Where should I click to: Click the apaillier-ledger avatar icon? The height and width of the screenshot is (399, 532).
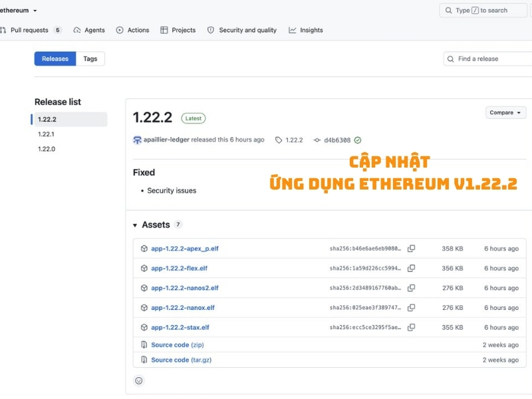point(137,140)
